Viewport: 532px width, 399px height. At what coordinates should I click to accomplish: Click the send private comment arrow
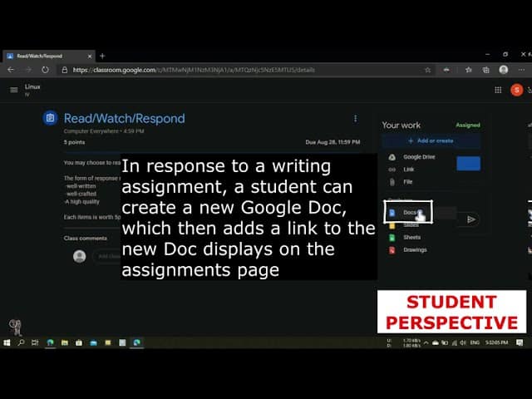pos(471,219)
